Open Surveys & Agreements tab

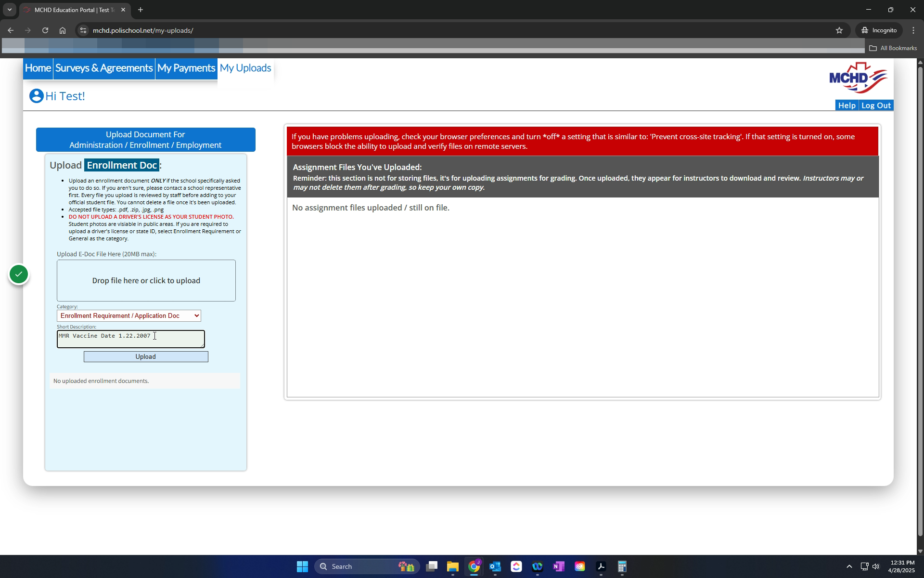104,68
